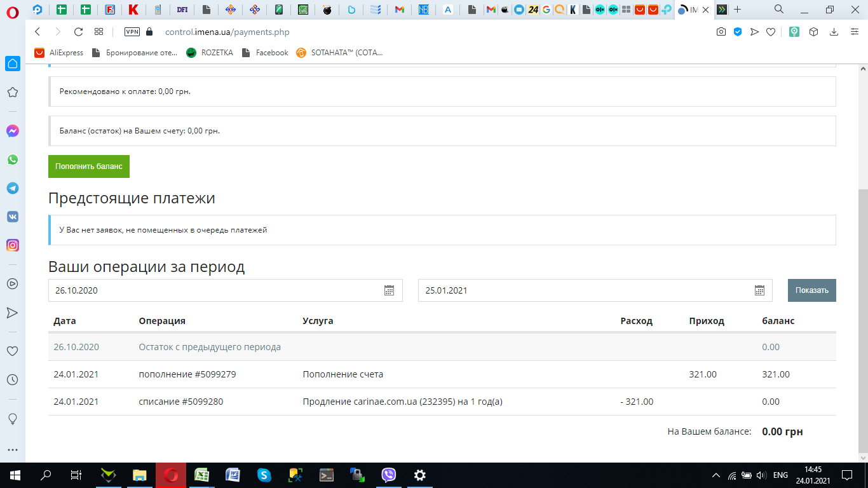The image size is (868, 488).
Task: Add page to bookmarks with heart icon
Action: coord(771,32)
